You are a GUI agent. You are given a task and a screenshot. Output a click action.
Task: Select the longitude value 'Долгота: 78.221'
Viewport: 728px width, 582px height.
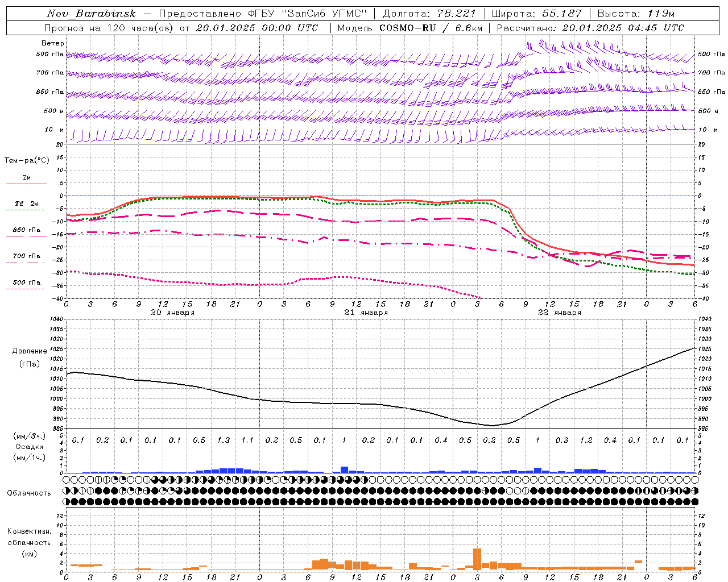[x=429, y=14]
